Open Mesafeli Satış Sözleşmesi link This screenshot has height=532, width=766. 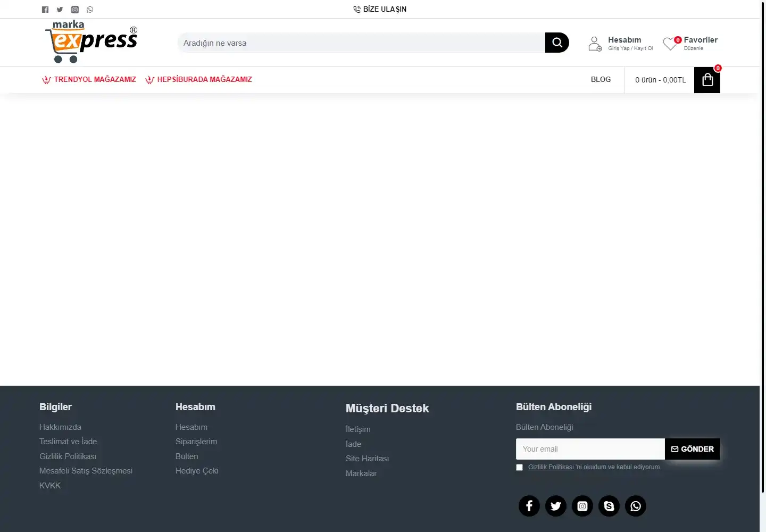coord(86,471)
